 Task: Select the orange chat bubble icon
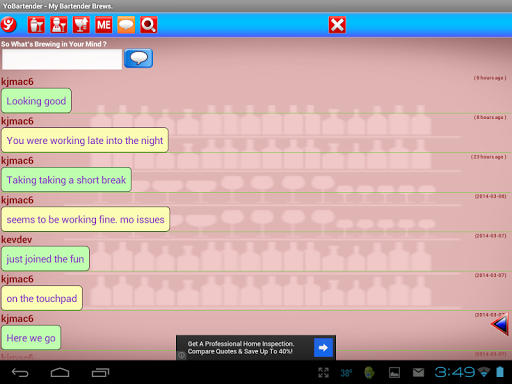point(126,25)
